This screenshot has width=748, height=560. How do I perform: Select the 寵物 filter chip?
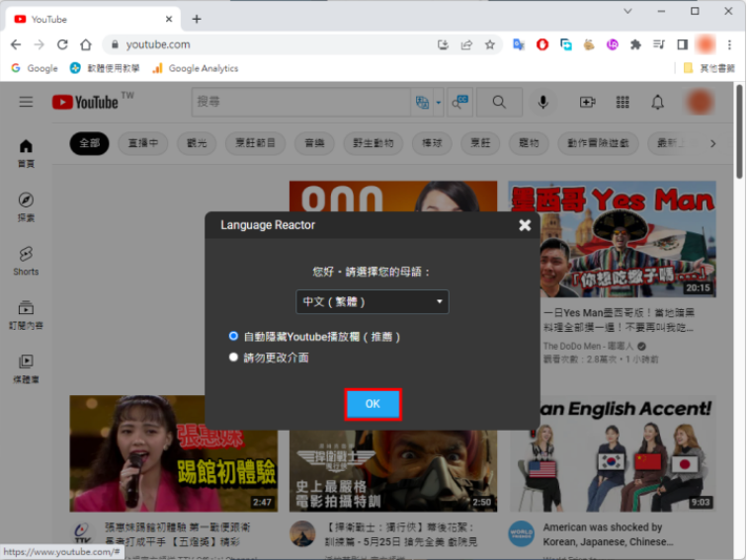click(x=529, y=143)
